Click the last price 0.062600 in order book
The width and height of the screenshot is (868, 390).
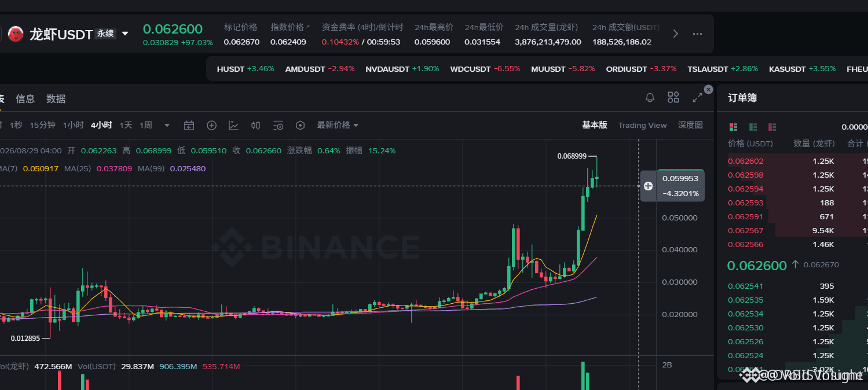coord(757,266)
